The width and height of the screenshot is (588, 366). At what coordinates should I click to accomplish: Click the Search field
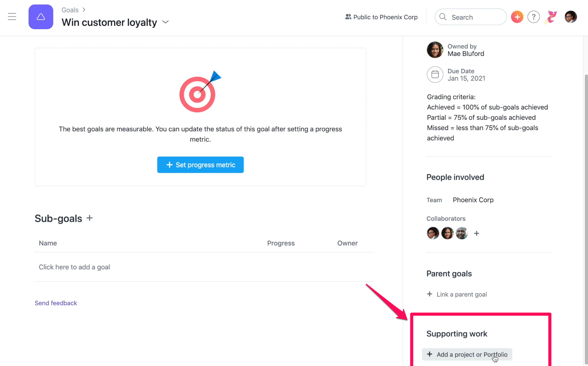[x=470, y=17]
